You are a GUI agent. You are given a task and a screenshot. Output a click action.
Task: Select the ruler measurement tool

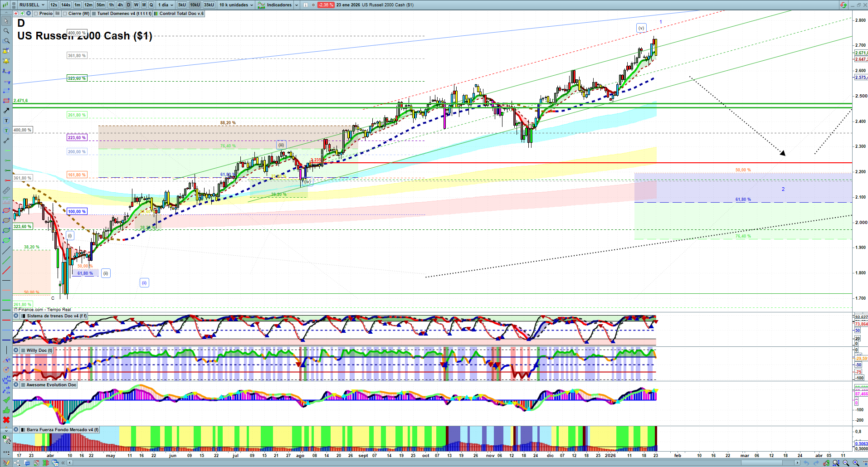pyautogui.click(x=6, y=190)
